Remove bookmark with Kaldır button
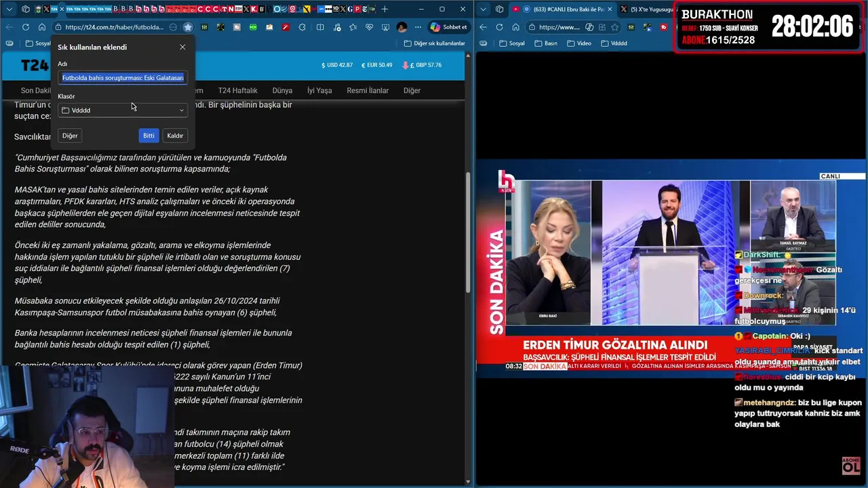 coord(175,136)
